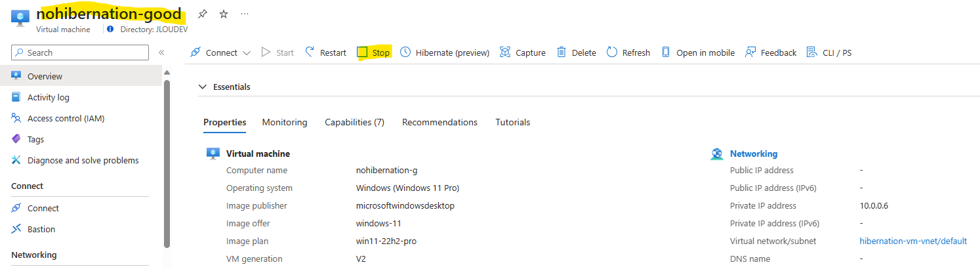Switch to the Monitoring tab
The width and height of the screenshot is (980, 269).
(x=285, y=122)
